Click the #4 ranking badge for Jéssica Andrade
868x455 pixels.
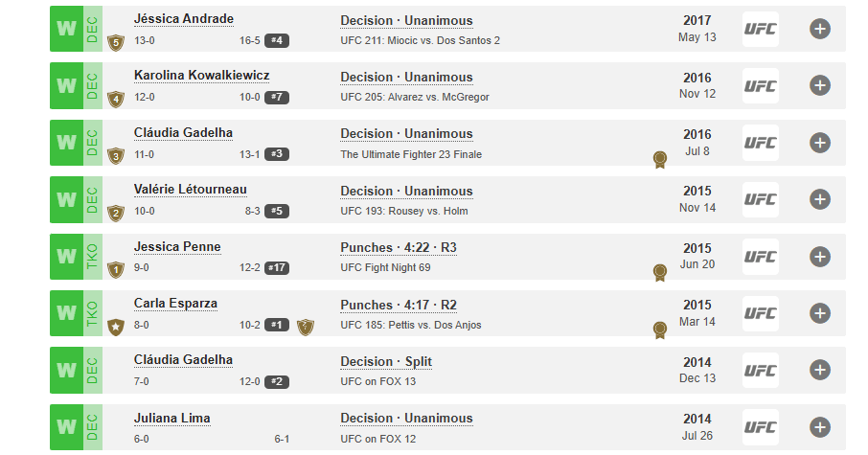[277, 40]
